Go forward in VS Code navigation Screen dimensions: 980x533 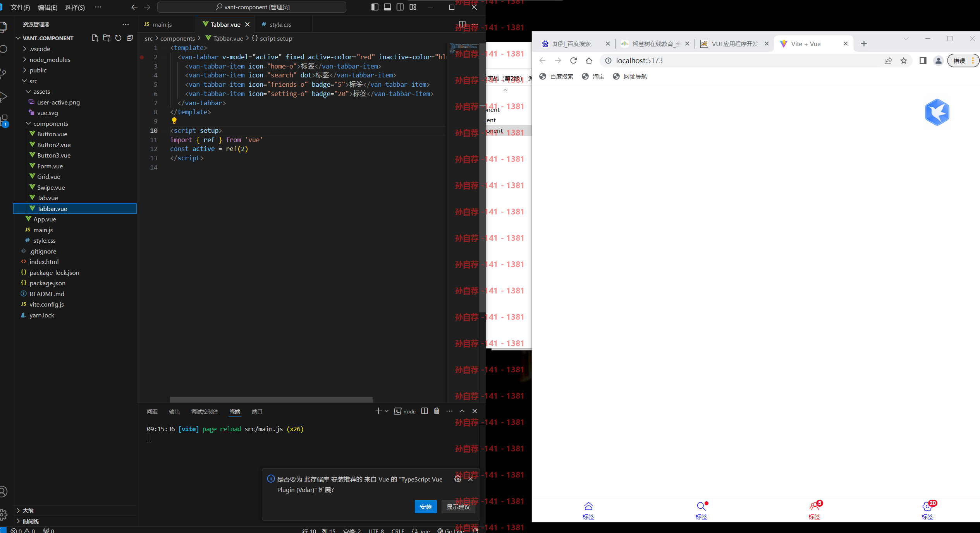[x=147, y=7]
